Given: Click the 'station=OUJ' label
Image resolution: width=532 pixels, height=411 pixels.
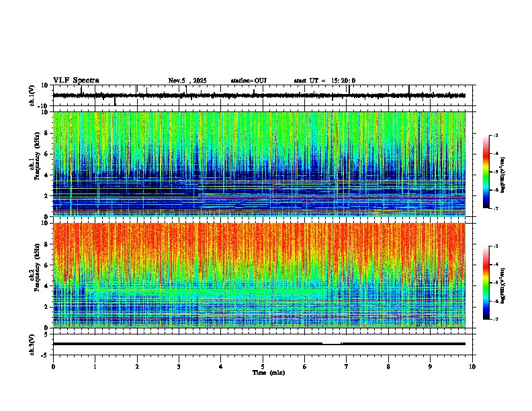Looking at the screenshot, I should [x=249, y=81].
